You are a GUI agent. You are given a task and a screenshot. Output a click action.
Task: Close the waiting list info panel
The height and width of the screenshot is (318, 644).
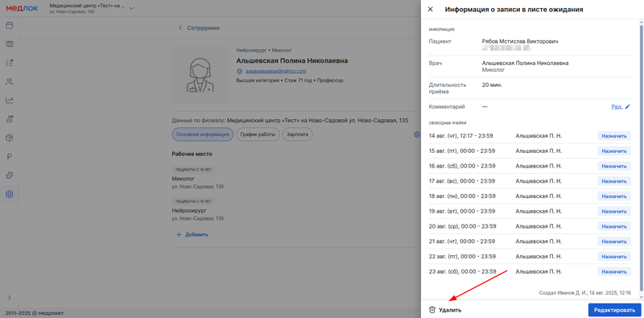click(x=431, y=10)
